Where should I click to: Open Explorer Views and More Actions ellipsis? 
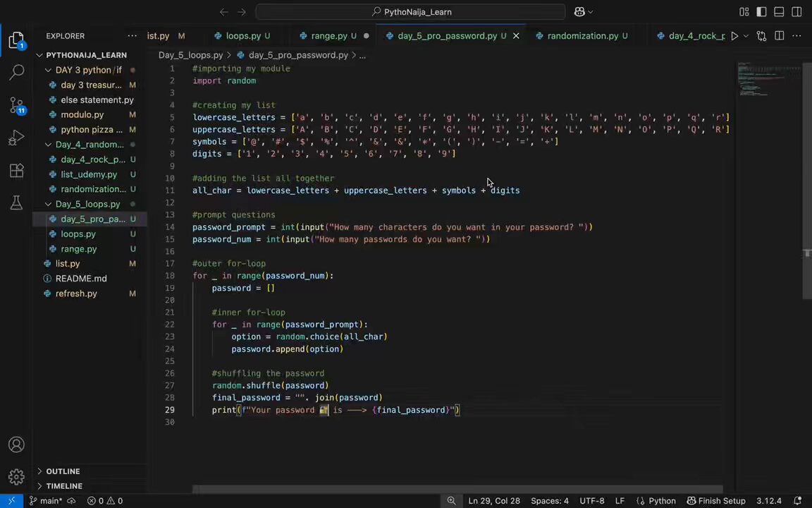132,36
